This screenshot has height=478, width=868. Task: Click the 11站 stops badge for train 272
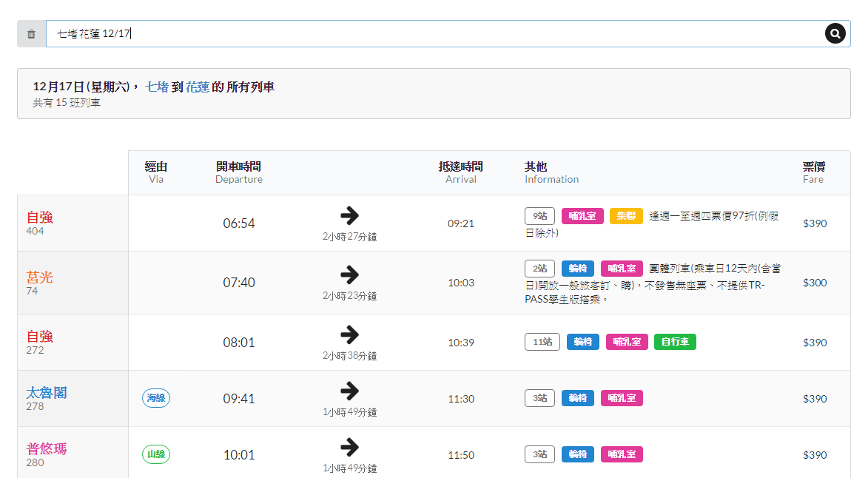[x=542, y=342]
